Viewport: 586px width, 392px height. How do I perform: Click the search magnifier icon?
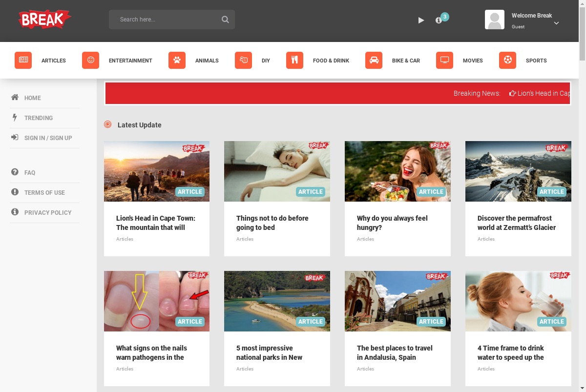(225, 20)
